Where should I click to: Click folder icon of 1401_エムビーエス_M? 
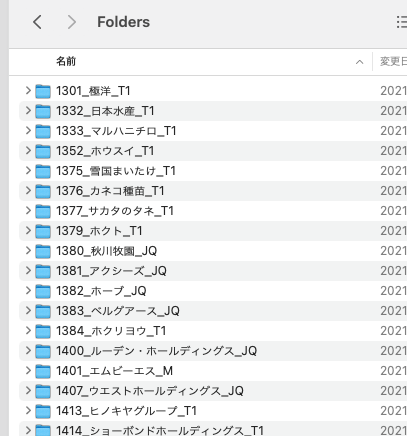[43, 371]
